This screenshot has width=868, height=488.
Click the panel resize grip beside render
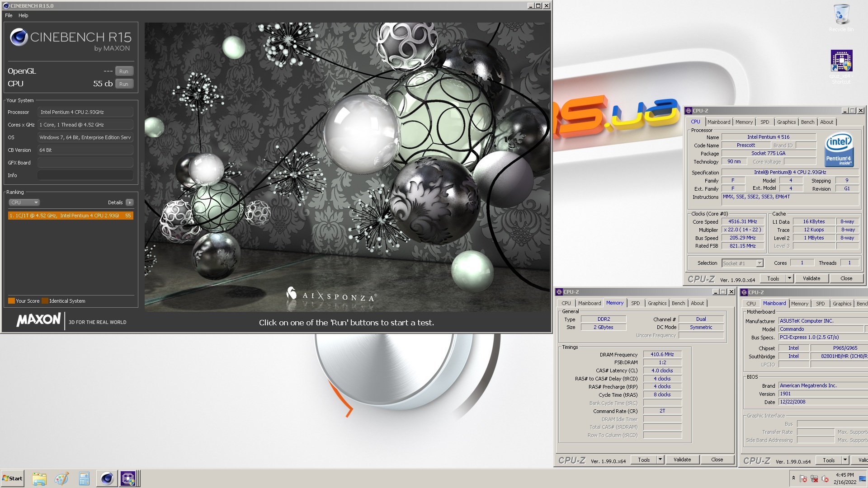[x=142, y=175]
